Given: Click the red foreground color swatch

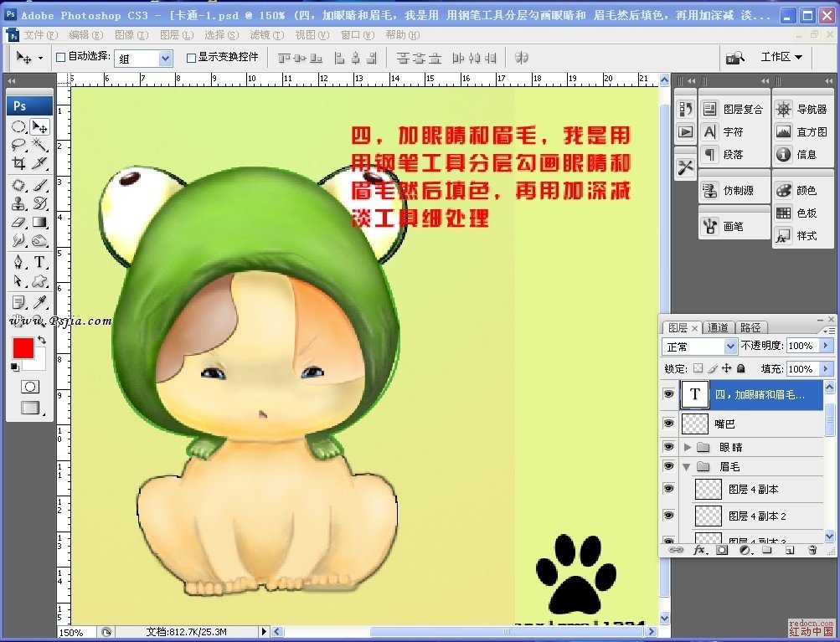Looking at the screenshot, I should pos(23,347).
